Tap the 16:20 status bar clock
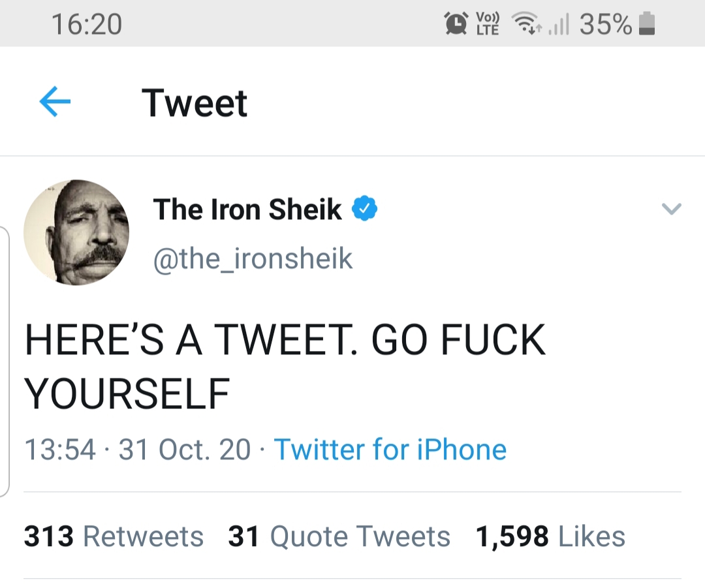The width and height of the screenshot is (705, 588). (x=86, y=24)
